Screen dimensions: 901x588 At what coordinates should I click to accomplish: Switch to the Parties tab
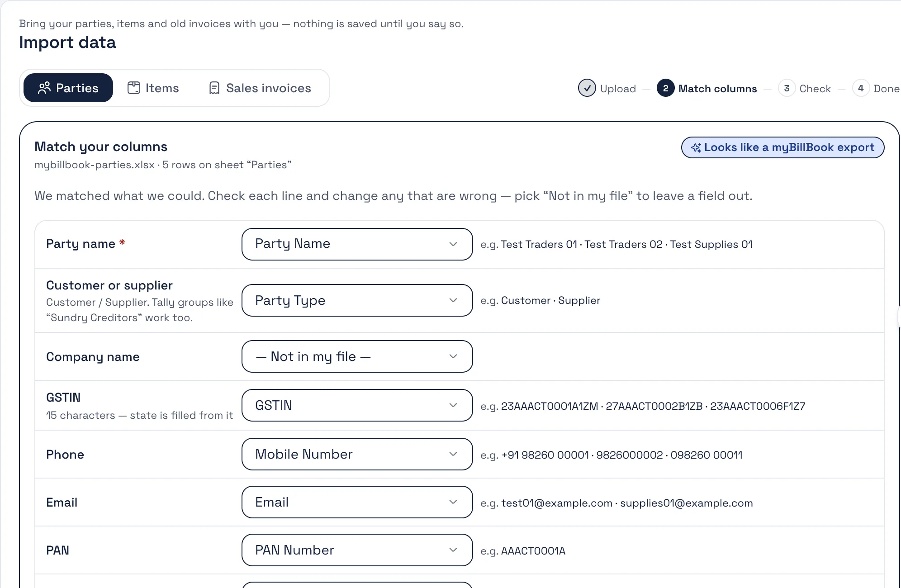[x=68, y=88]
